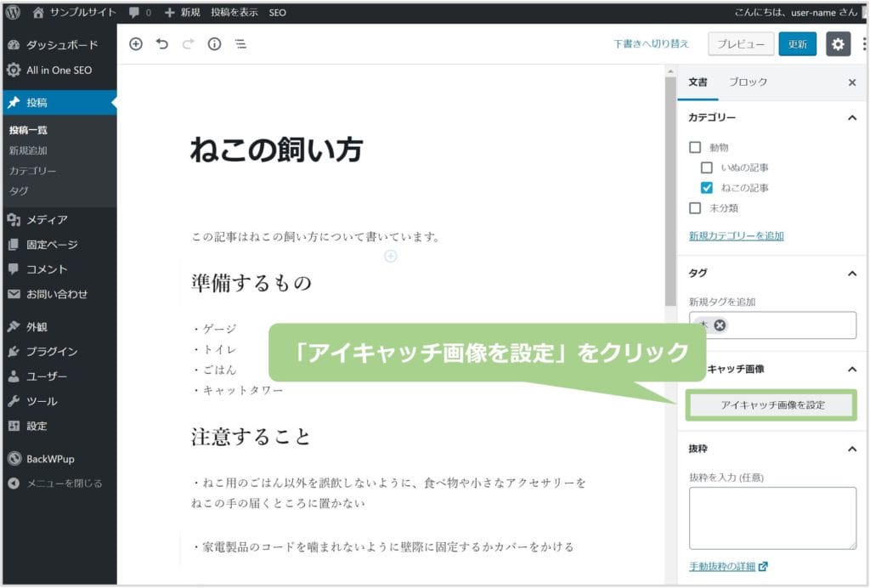870x588 pixels.
Task: Check the 動物 category checkbox
Action: (695, 147)
